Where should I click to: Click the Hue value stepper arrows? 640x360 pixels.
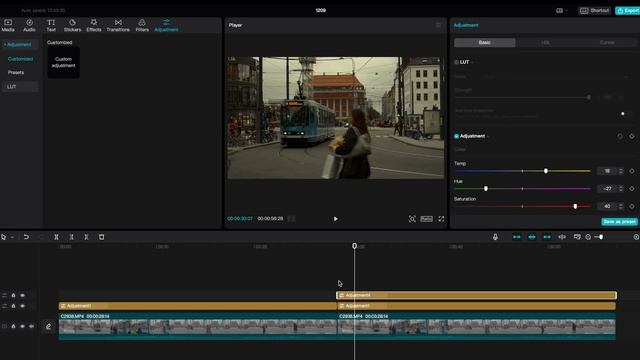pos(621,189)
